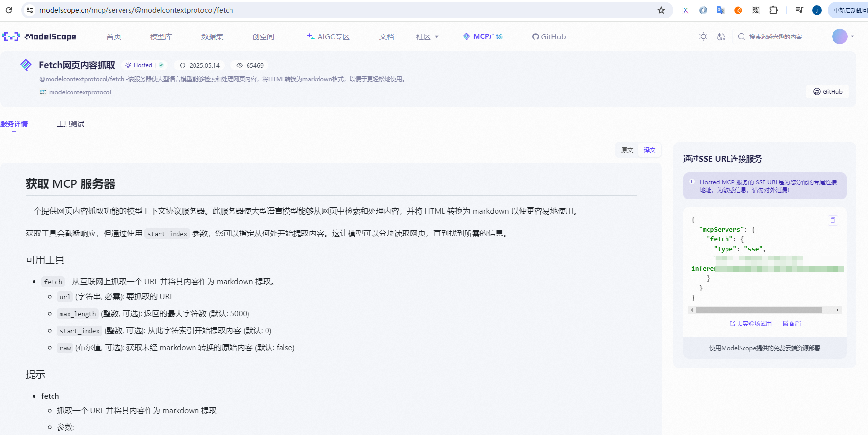Expand the 社区 menu dropdown
Screen dimensions: 868x435
coord(427,36)
